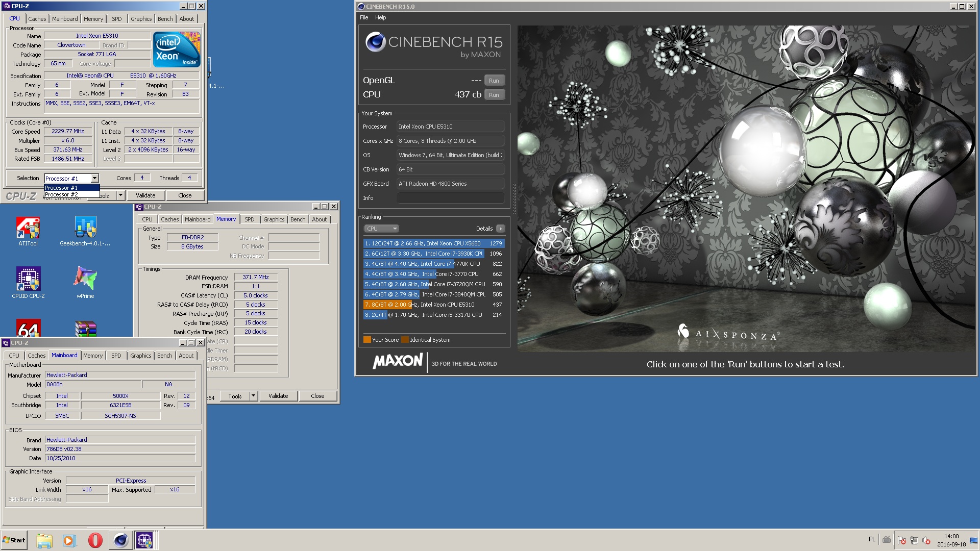Select ranking row Core i7-4770K score 822
This screenshot has height=551, width=980.
click(x=434, y=264)
